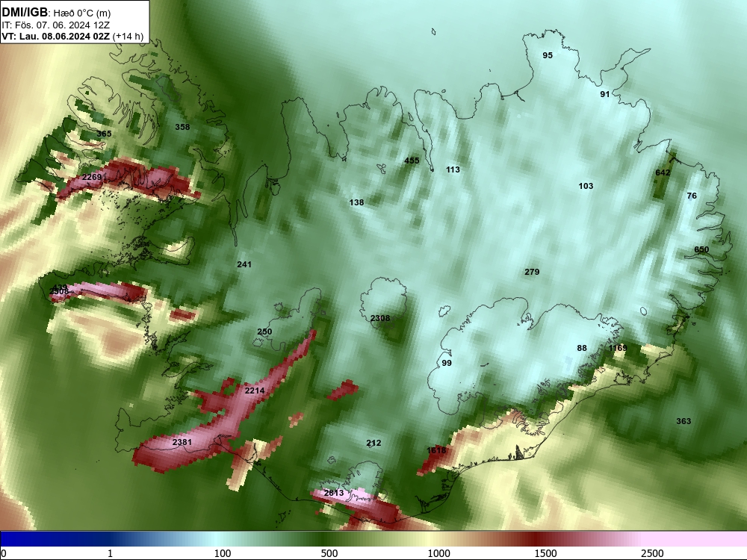Click the gradient colour scale bar

coord(373,539)
